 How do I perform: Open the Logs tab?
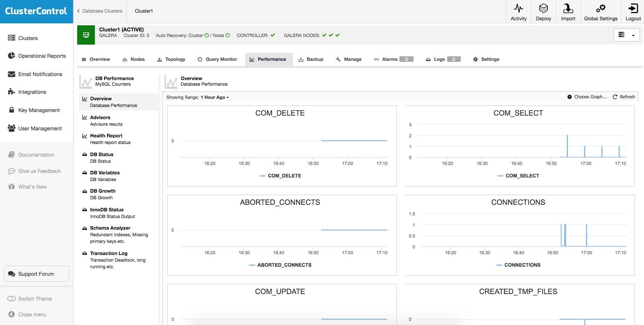tap(443, 59)
